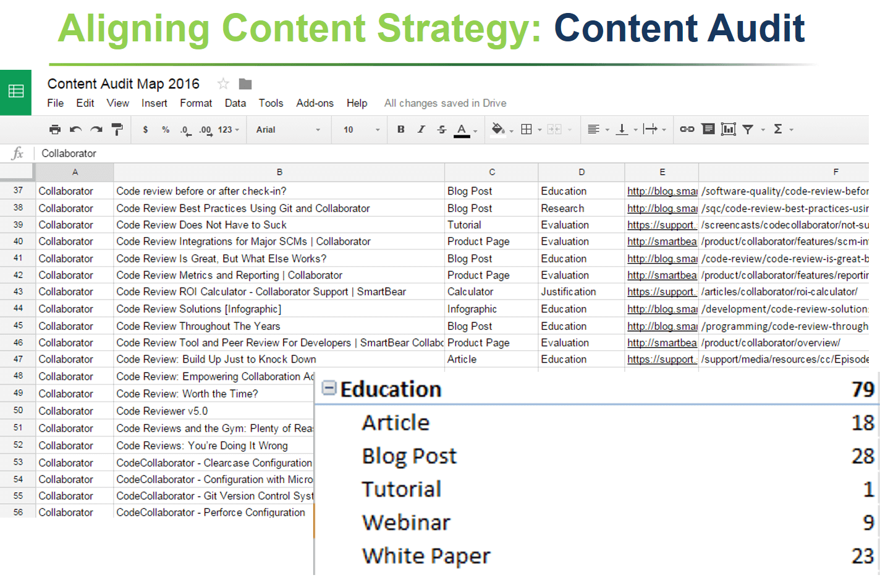This screenshot has width=880, height=588.
Task: Open the horizontal align dropdown
Action: coord(598,129)
